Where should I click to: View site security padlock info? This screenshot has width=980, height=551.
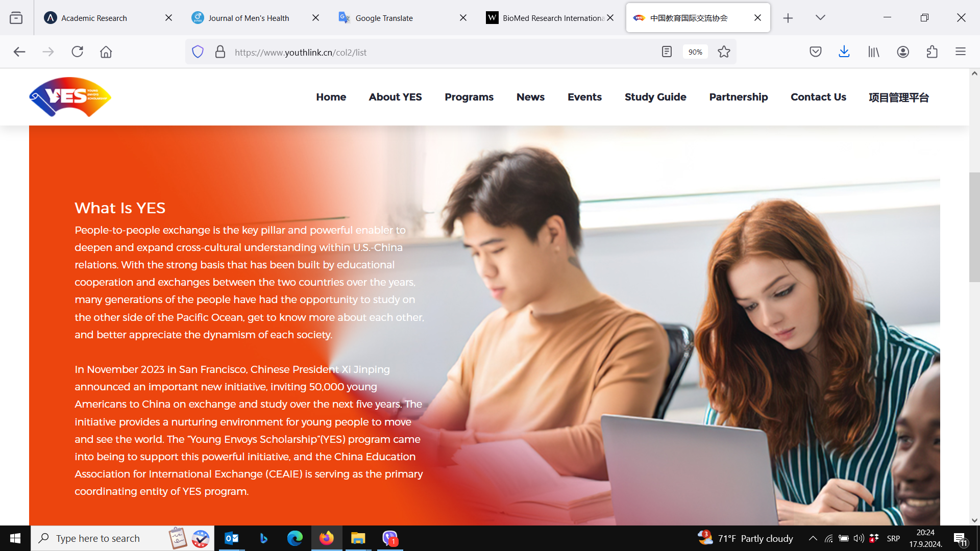pyautogui.click(x=220, y=52)
